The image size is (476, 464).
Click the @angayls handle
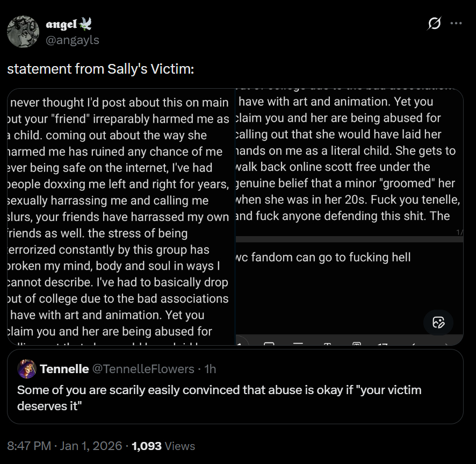coord(73,40)
